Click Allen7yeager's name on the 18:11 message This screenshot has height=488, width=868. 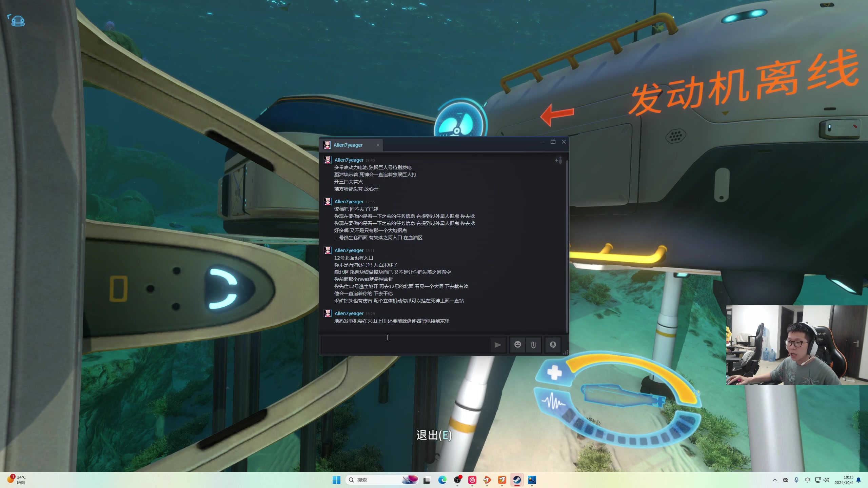click(x=349, y=250)
